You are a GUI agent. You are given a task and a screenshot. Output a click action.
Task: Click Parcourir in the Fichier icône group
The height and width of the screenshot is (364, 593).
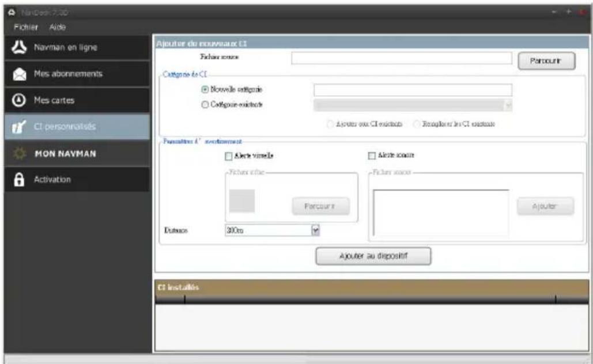[320, 206]
